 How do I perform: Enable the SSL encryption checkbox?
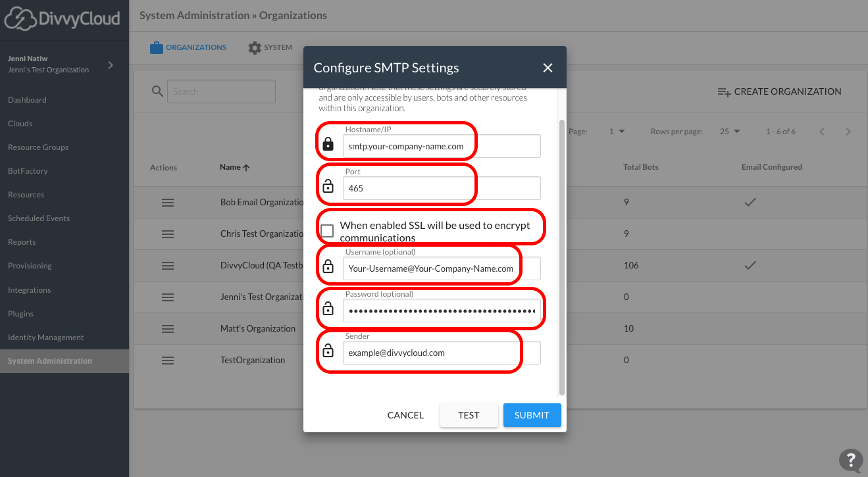pyautogui.click(x=327, y=230)
